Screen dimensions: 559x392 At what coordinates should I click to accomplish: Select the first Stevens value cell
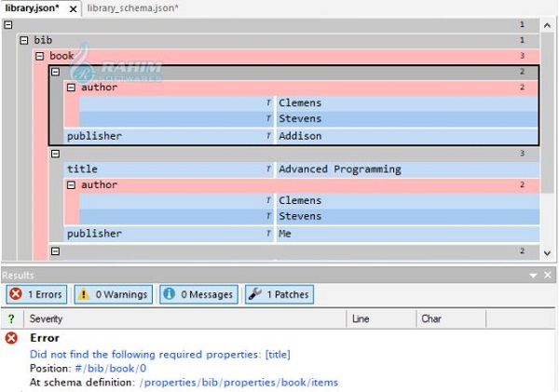(x=407, y=118)
